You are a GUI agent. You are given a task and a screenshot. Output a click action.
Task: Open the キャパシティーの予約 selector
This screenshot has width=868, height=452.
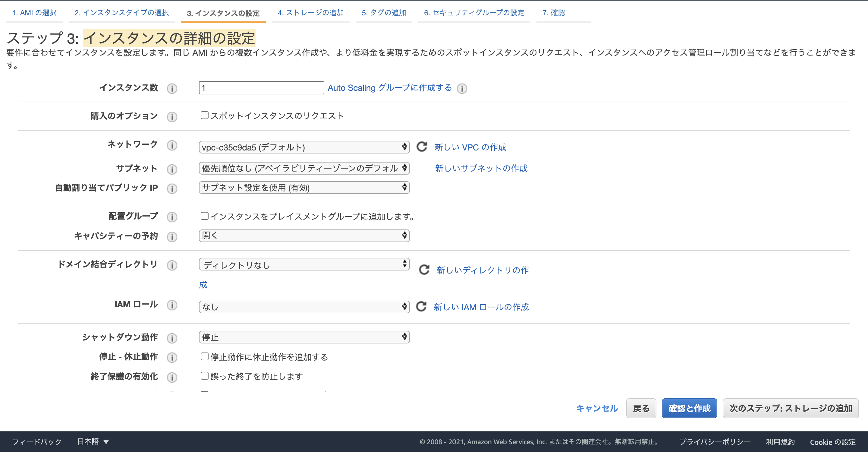303,235
